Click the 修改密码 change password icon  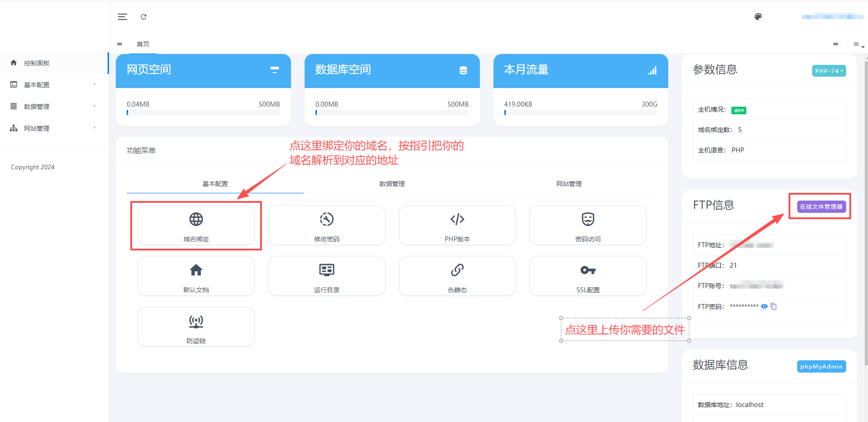(326, 220)
